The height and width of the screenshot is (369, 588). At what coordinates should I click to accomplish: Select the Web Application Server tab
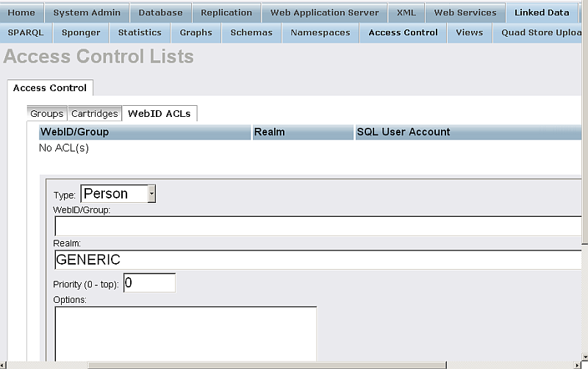pyautogui.click(x=324, y=12)
